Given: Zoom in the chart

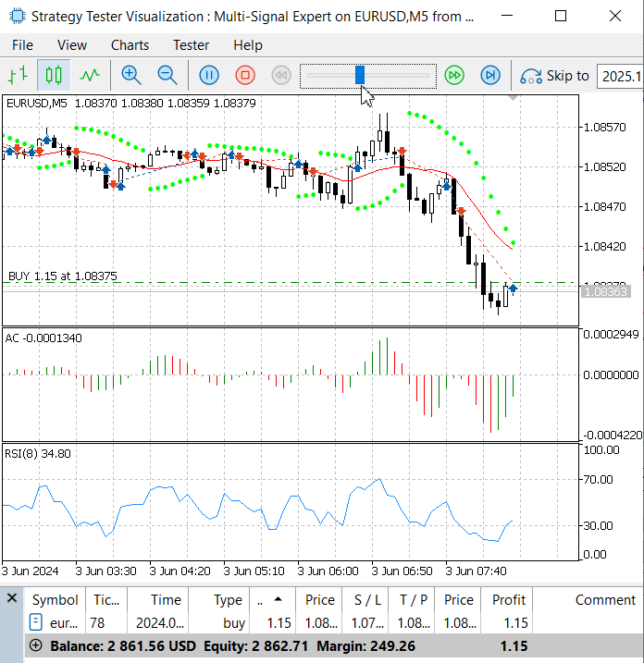Looking at the screenshot, I should [x=131, y=75].
